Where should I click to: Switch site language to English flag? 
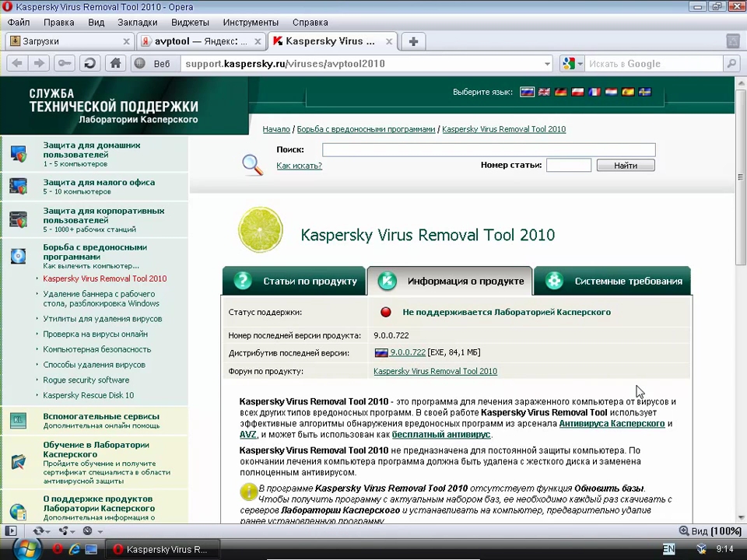[x=544, y=92]
